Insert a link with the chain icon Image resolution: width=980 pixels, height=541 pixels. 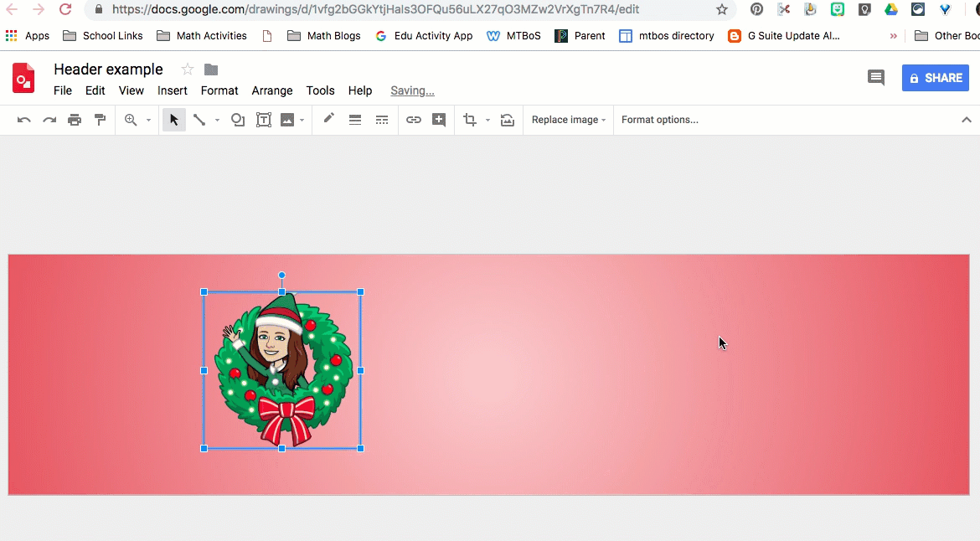tap(414, 120)
